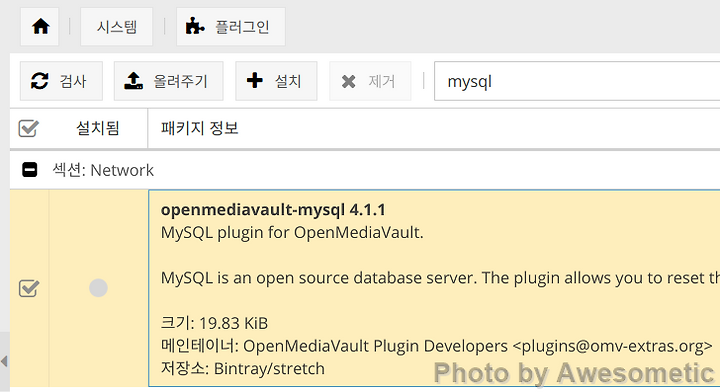Click the 제거 remove button
Screen dimensions: 720x392
pyautogui.click(x=370, y=81)
